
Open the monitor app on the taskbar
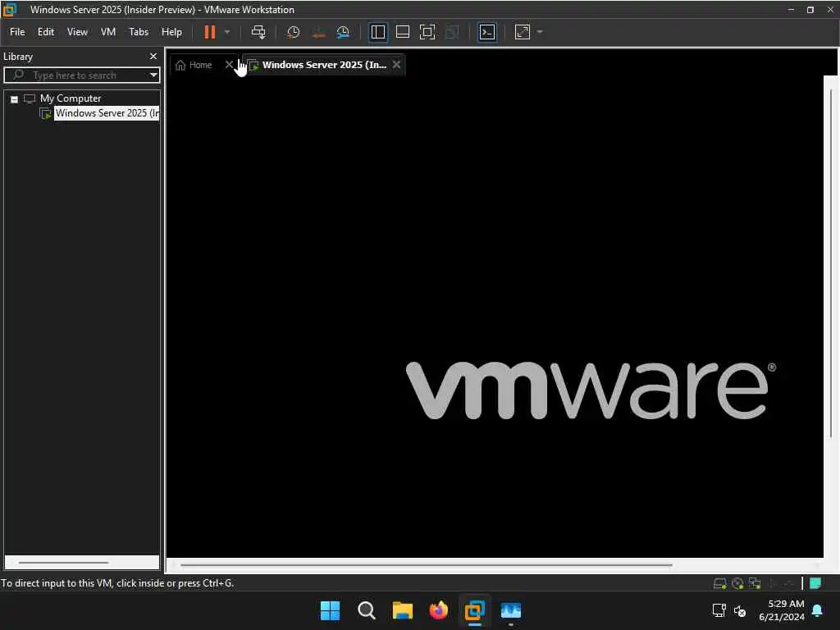coord(511,610)
